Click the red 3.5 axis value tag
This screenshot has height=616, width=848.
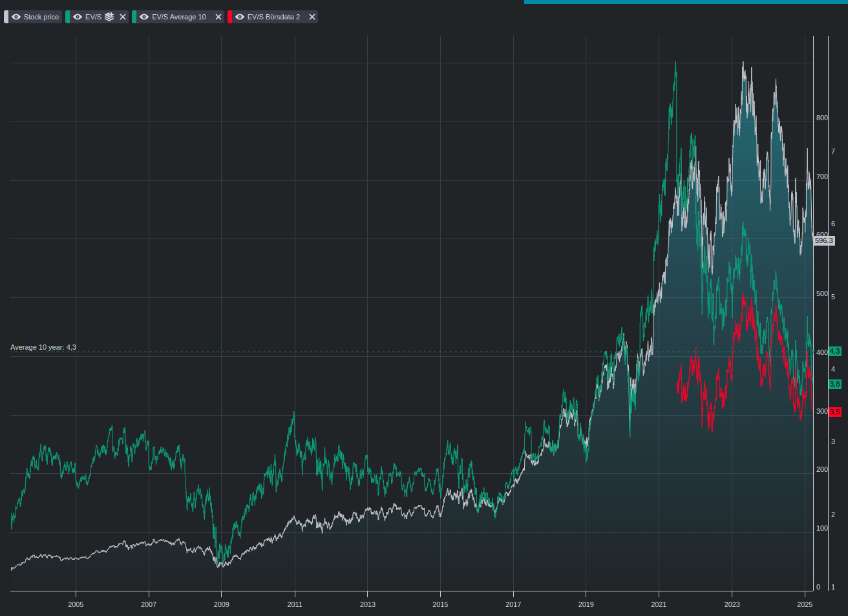pyautogui.click(x=835, y=412)
